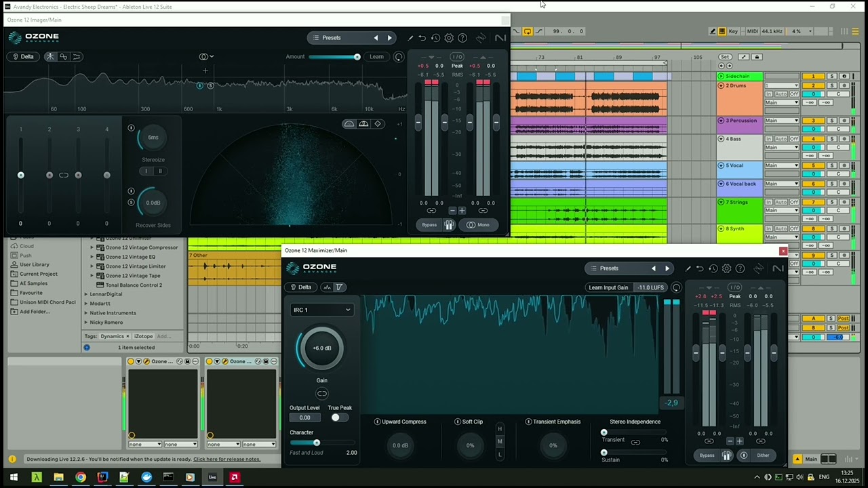The image size is (868, 488).
Task: Toggle Ableton draw mode pencil icon
Action: coord(713,31)
